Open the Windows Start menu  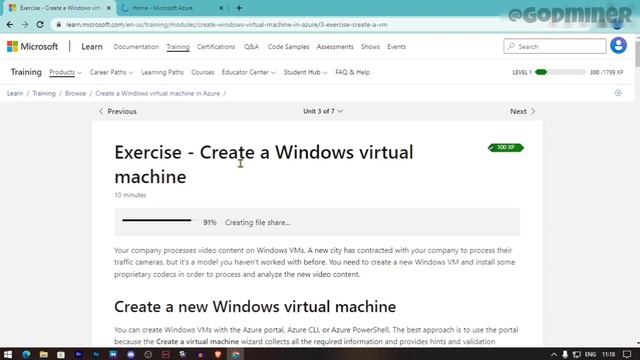pos(8,354)
